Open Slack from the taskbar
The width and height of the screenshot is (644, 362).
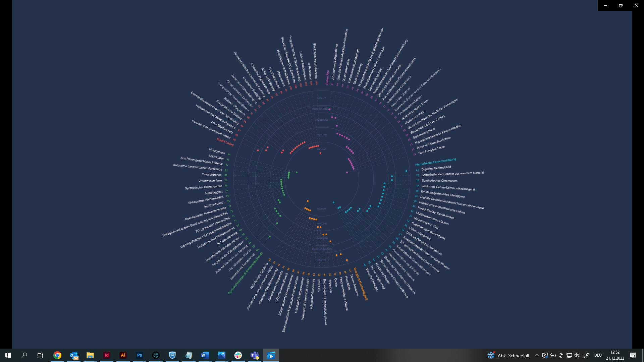238,355
